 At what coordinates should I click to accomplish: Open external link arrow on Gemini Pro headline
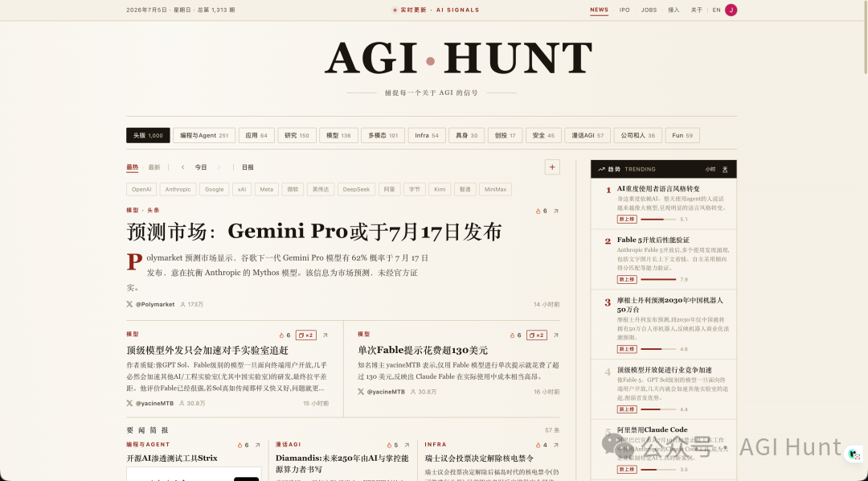[x=556, y=211]
